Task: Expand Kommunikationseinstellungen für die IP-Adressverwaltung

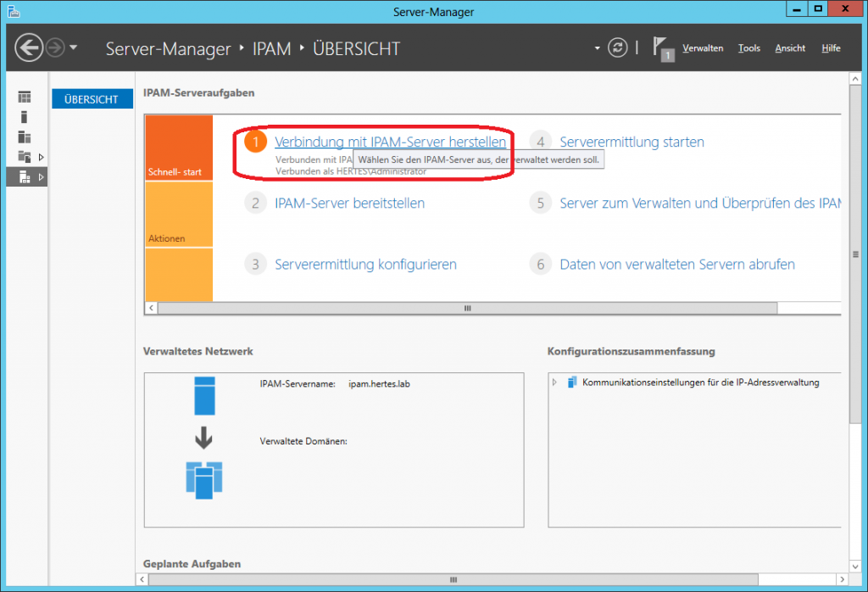Action: [x=554, y=383]
